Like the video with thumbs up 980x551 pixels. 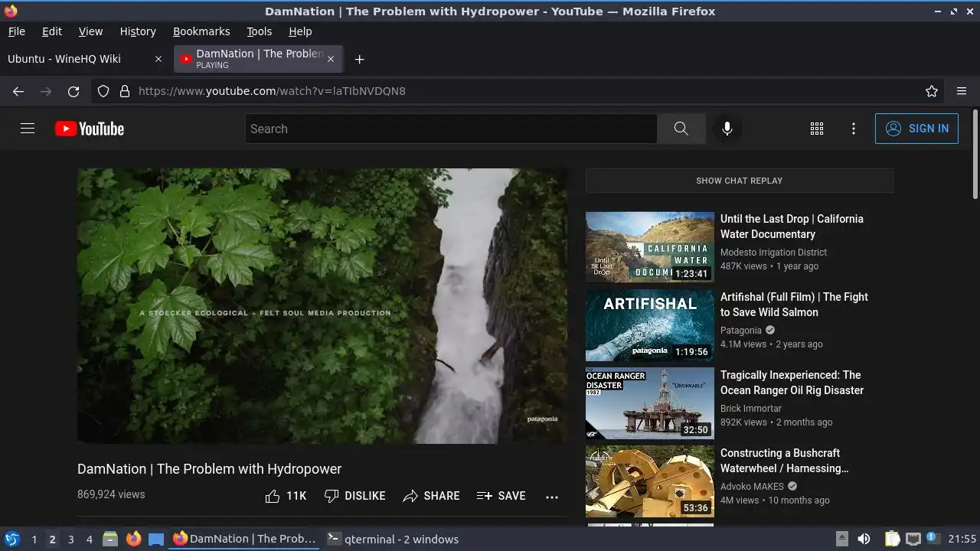click(x=285, y=496)
